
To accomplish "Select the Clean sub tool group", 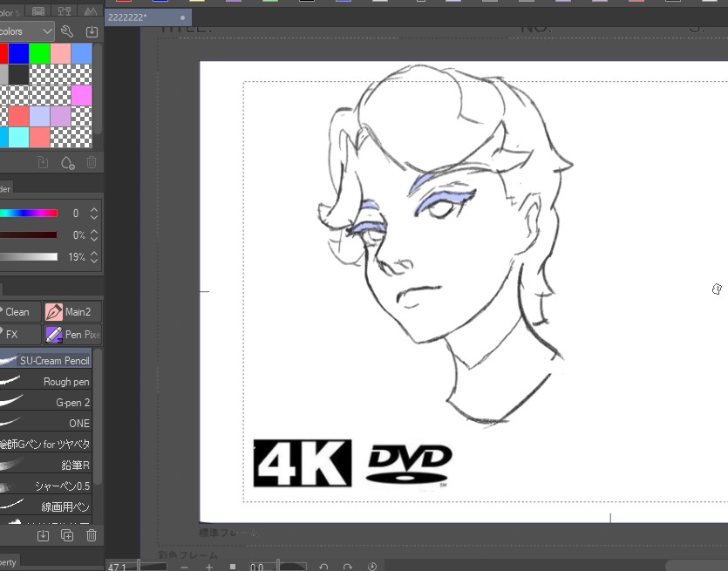I will (20, 312).
